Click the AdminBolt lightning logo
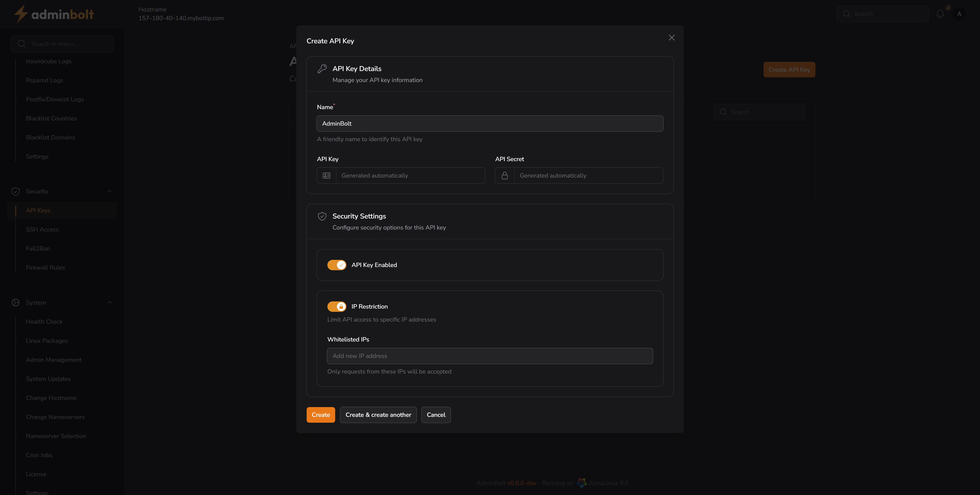Image resolution: width=980 pixels, height=495 pixels. pos(21,14)
